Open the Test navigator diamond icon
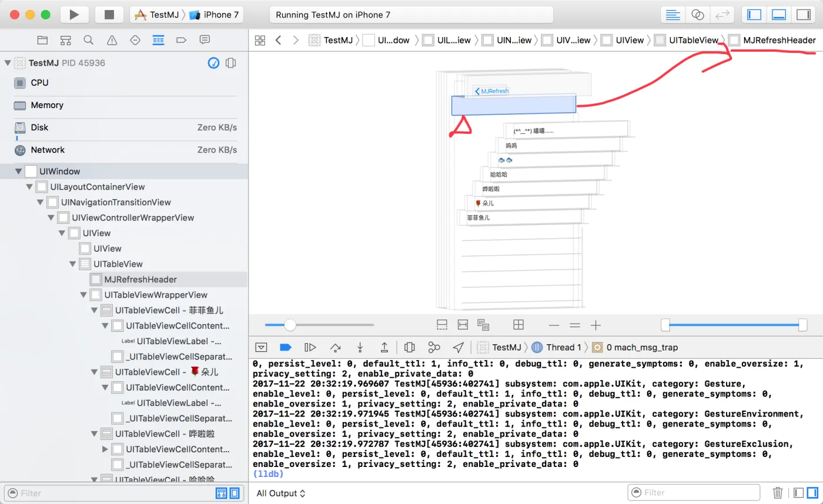 [135, 40]
